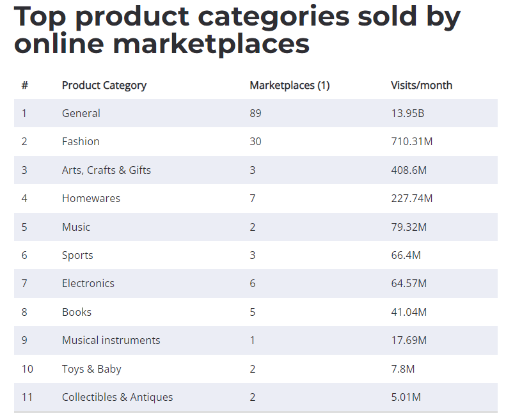The image size is (506, 420).
Task: Select the 710.31M visits figure
Action: pyautogui.click(x=412, y=142)
